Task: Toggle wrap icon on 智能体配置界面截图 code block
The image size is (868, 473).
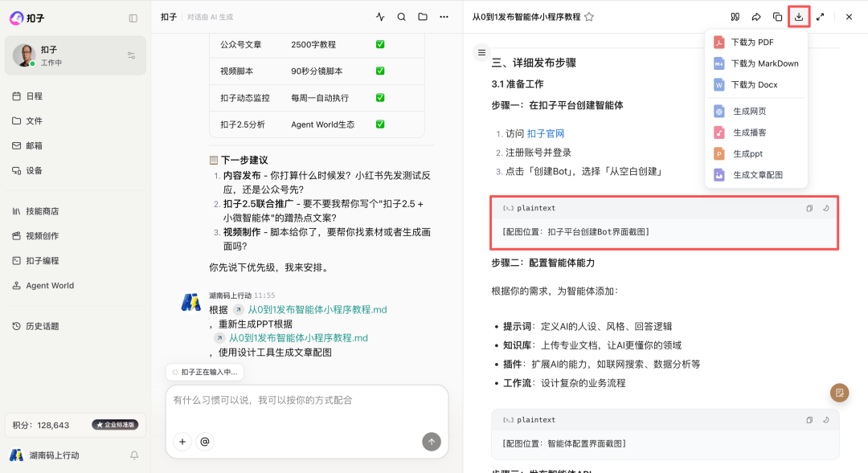Action: point(825,420)
